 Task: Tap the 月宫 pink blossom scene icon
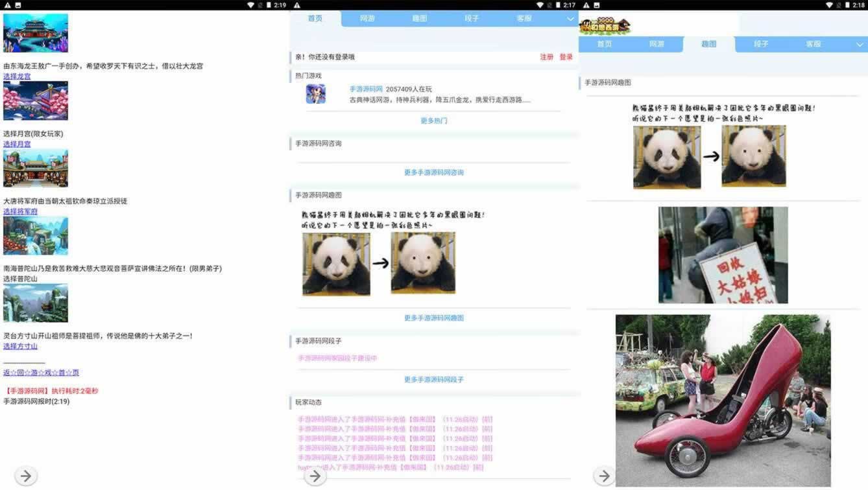[36, 100]
